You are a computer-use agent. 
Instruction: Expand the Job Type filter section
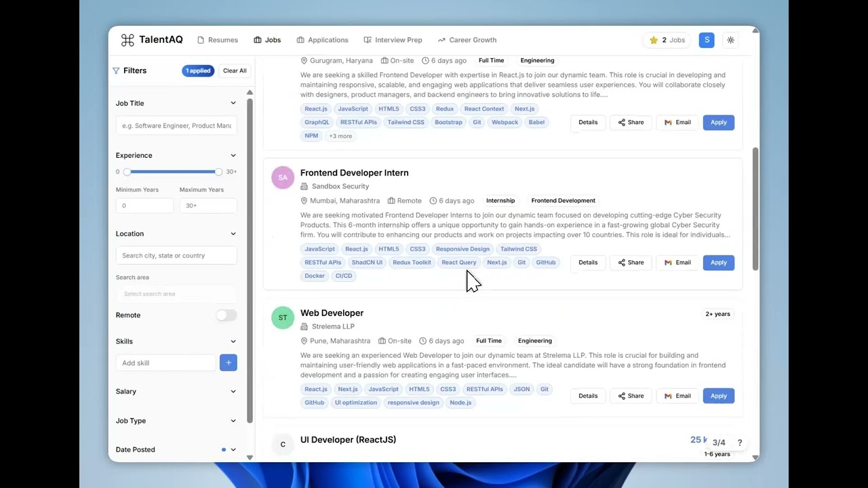[233, 421]
